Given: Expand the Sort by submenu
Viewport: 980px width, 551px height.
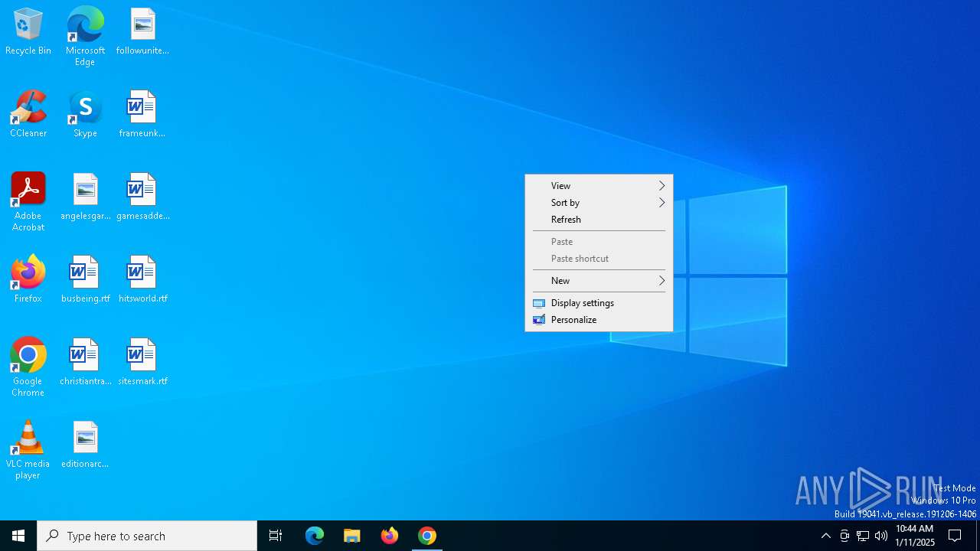Looking at the screenshot, I should [599, 203].
